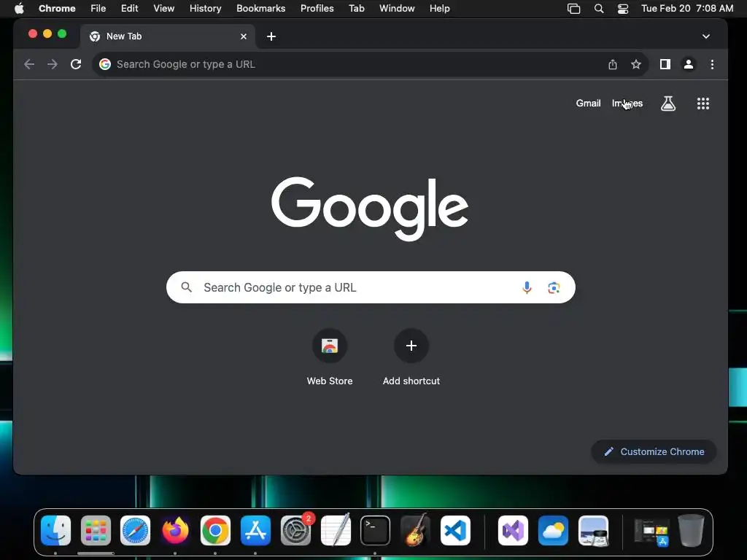This screenshot has height=560, width=747.
Task: Open App Store from the dock
Action: (255, 531)
